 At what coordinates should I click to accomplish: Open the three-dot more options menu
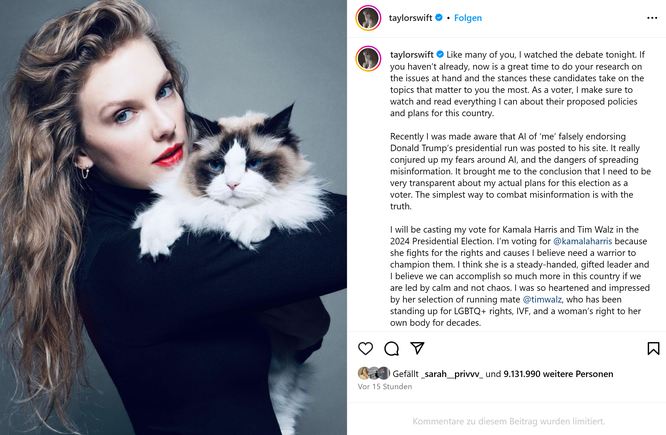coord(652,18)
